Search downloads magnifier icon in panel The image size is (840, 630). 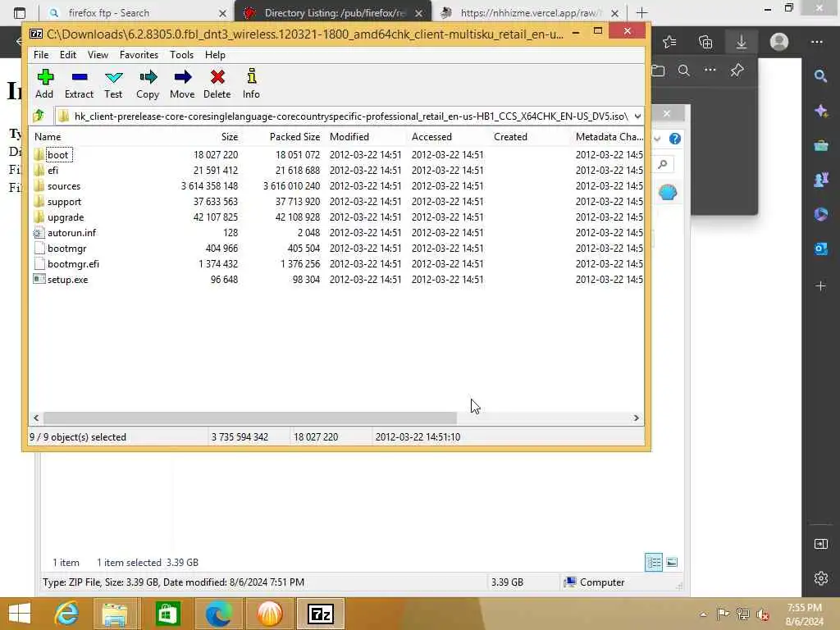[683, 71]
